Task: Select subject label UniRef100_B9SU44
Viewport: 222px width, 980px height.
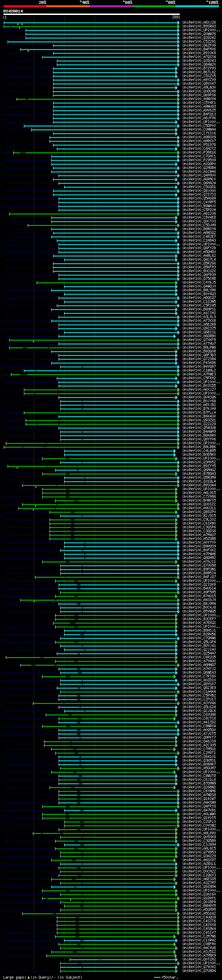Action: 199,485
